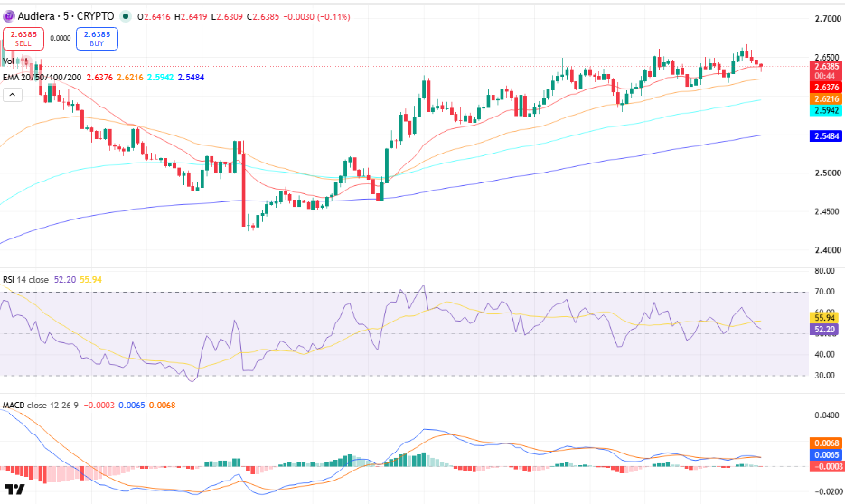Open the TradingView logo link

[x=14, y=489]
